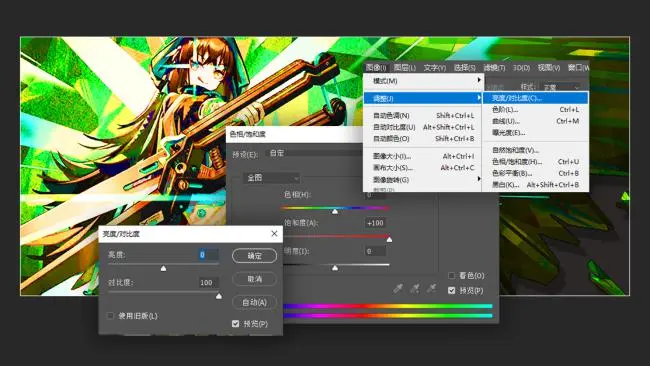650x366 pixels.
Task: Open the 文字(Y) menu
Action: [x=434, y=68]
